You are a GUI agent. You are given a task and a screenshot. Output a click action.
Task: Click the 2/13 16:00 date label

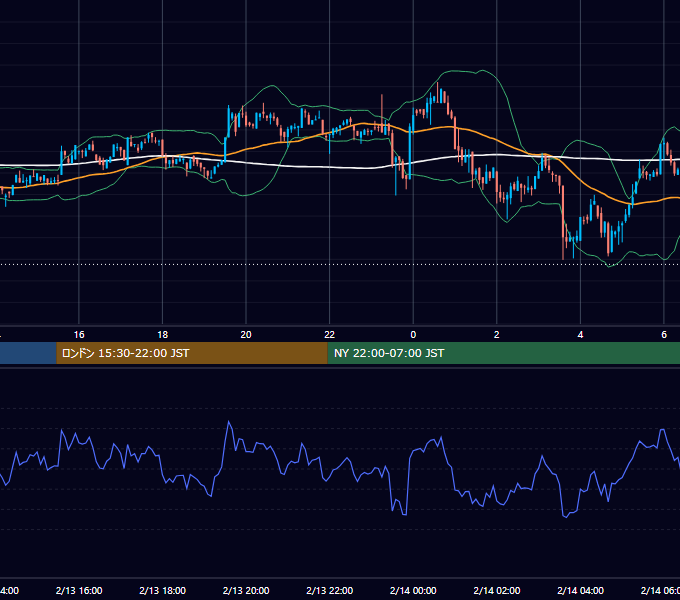pyautogui.click(x=79, y=591)
